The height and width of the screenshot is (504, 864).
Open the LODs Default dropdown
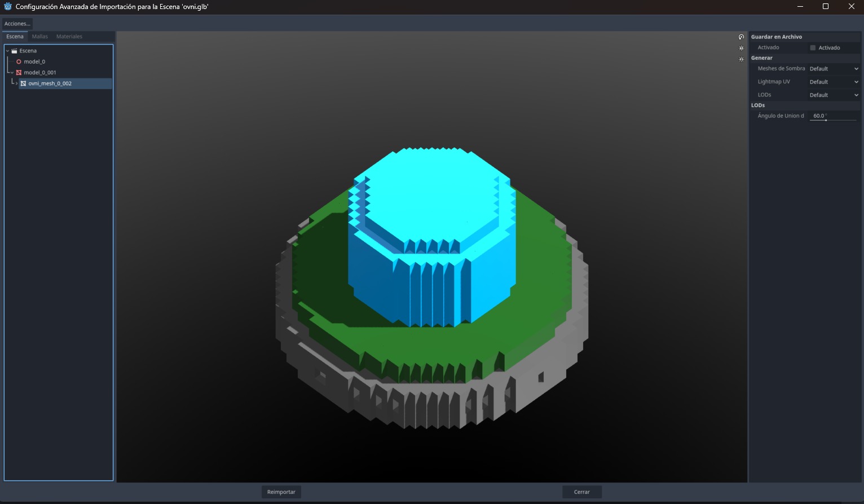(833, 95)
